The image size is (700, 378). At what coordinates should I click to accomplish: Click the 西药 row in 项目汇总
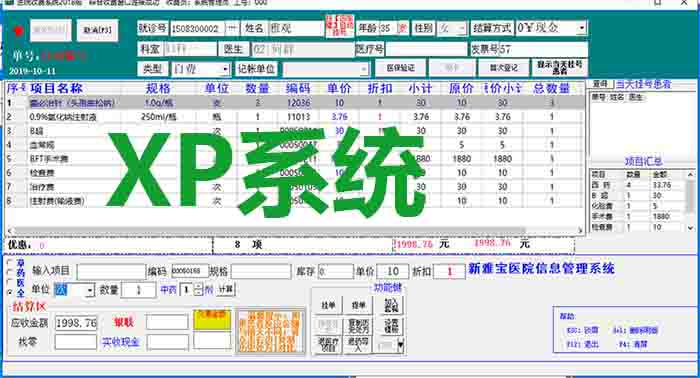[638, 185]
